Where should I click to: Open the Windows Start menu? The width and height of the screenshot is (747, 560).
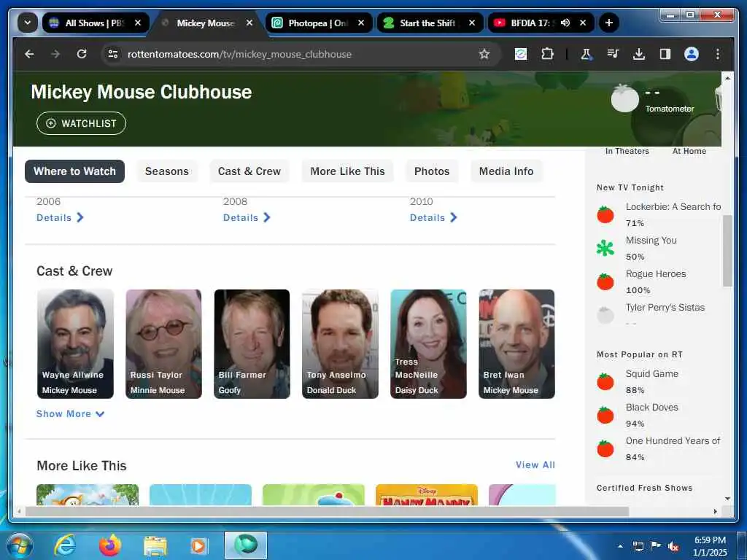pyautogui.click(x=19, y=545)
